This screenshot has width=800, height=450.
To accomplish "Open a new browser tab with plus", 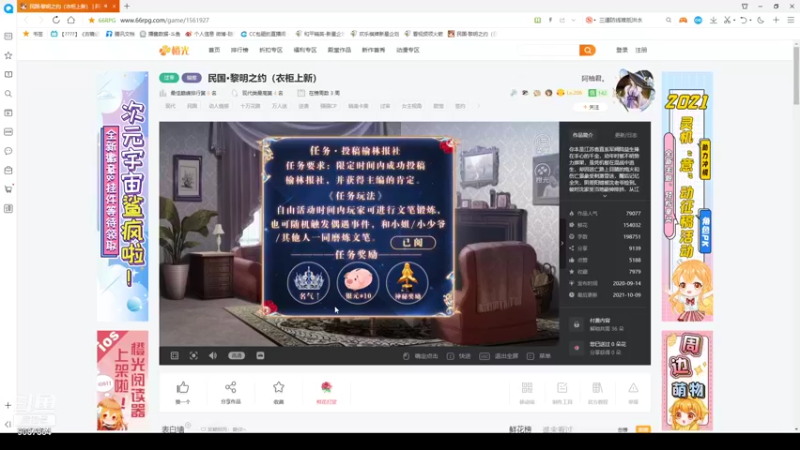I will point(127,6).
